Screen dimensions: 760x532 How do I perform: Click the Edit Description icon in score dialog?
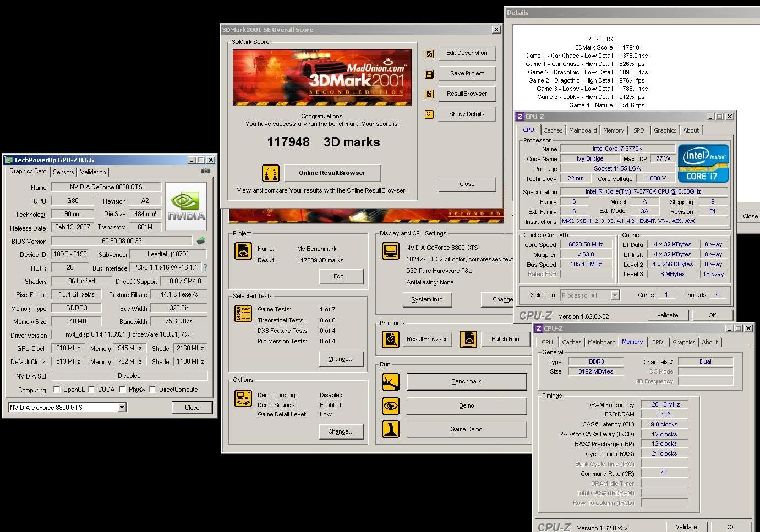click(x=429, y=54)
